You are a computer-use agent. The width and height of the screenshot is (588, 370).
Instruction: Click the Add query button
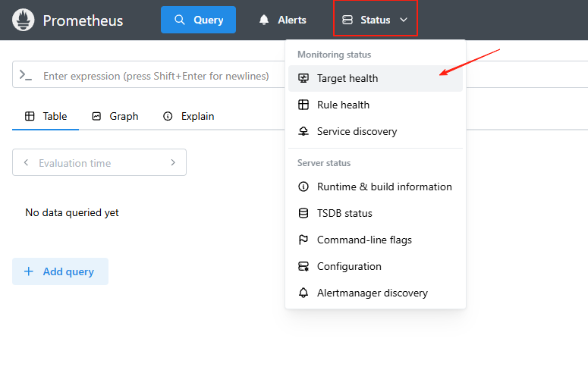[x=61, y=271]
